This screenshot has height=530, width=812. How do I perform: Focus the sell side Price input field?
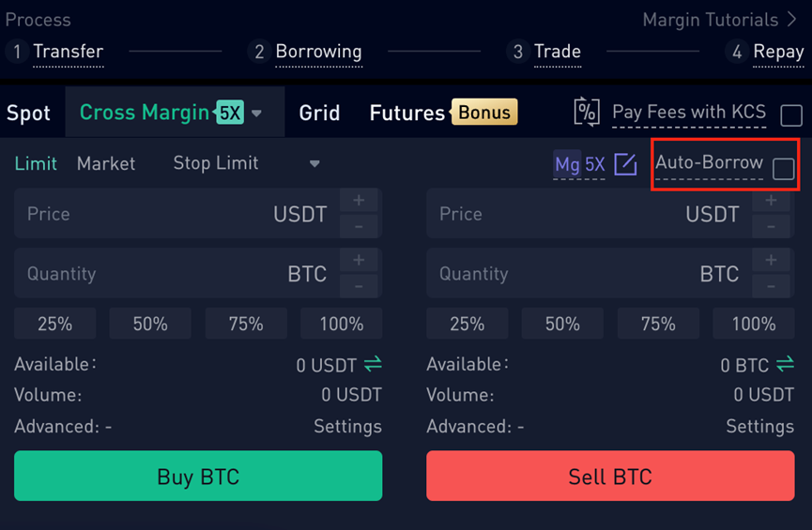pos(589,213)
